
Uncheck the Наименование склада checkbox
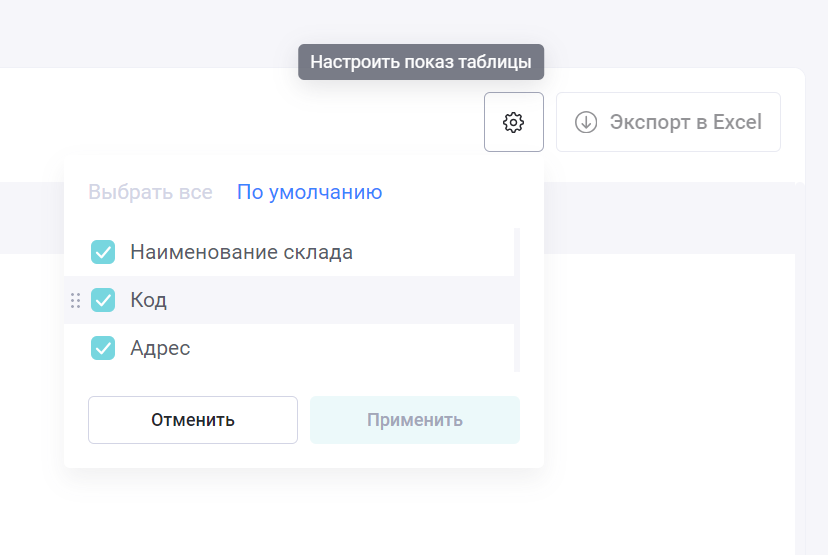pos(103,252)
